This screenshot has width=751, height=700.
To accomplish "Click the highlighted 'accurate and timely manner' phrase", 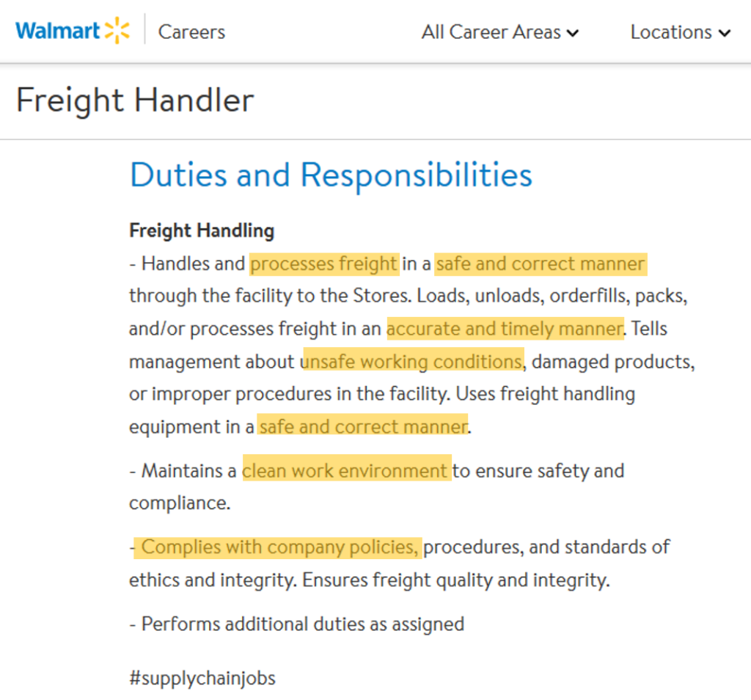I will tap(505, 329).
